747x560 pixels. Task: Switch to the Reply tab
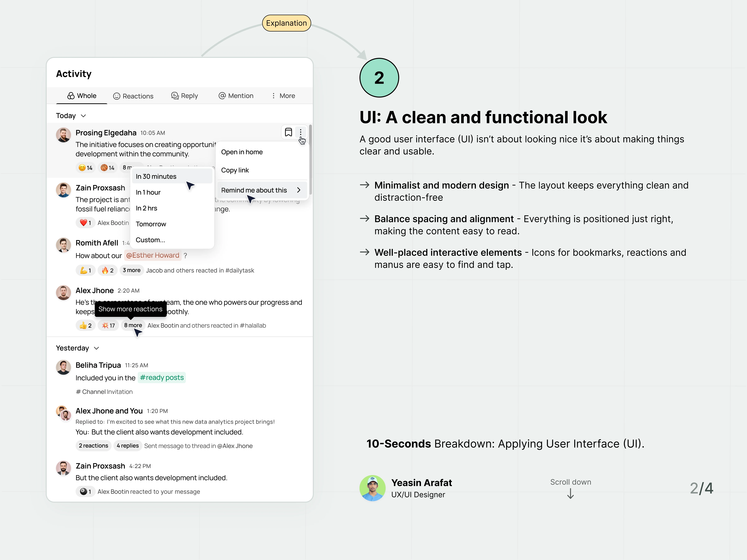[x=184, y=96]
